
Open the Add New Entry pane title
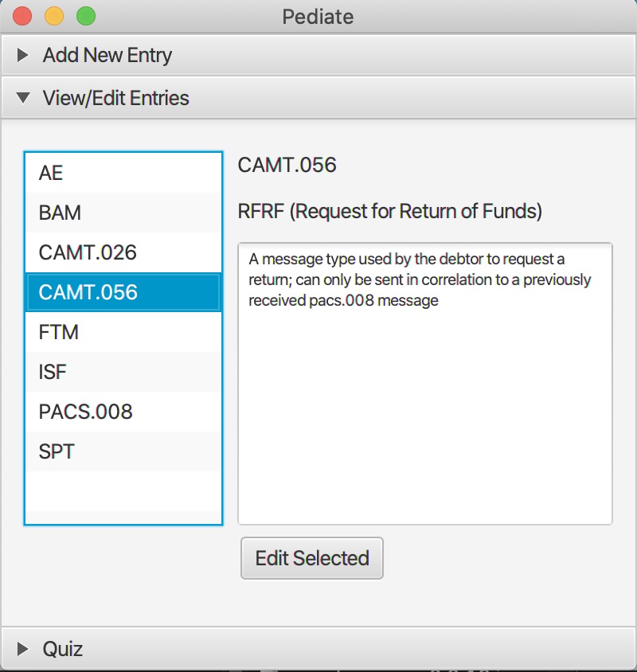click(x=107, y=56)
